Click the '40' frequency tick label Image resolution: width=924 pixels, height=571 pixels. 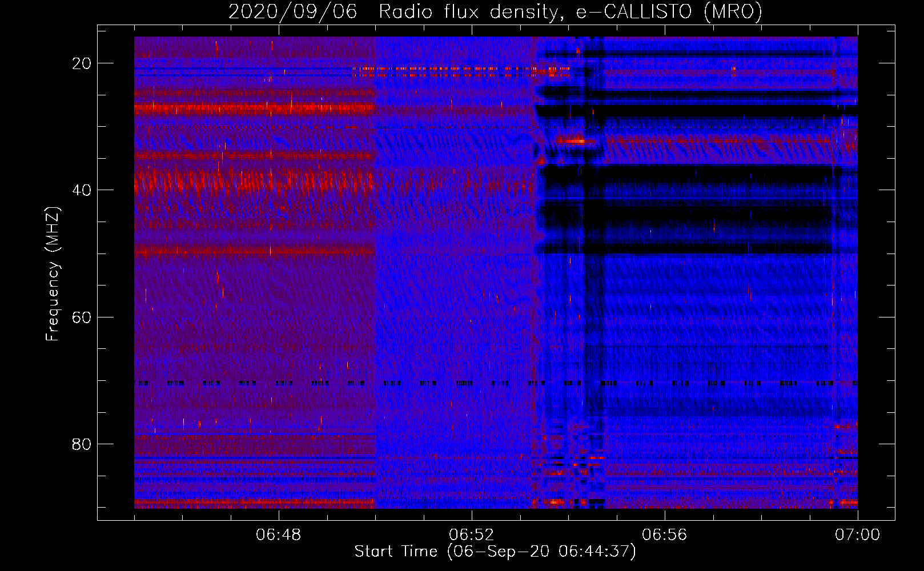[82, 190]
